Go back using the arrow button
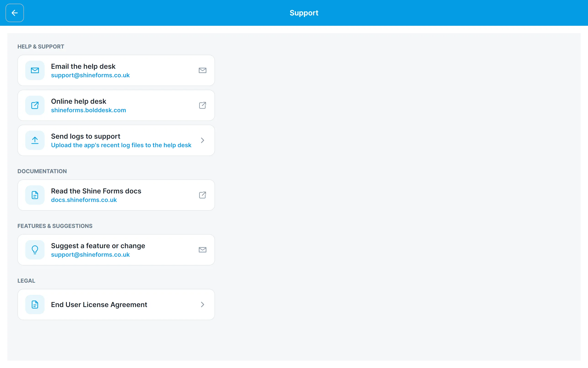The height and width of the screenshot is (368, 588). pyautogui.click(x=14, y=13)
